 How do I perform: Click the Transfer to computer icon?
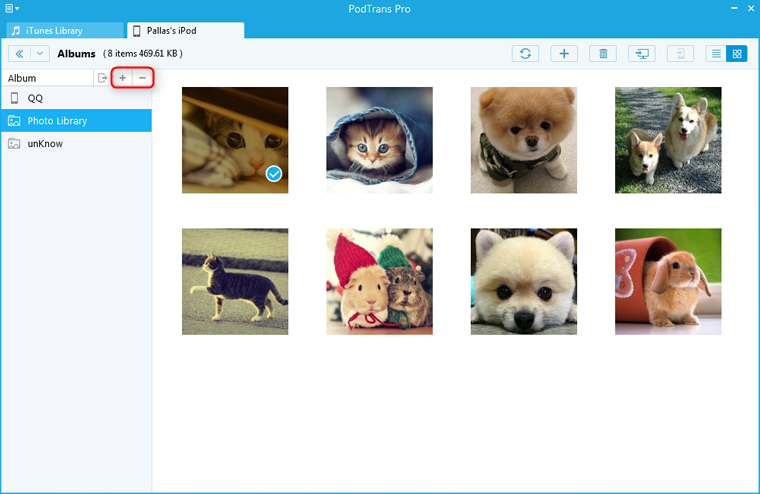641,54
